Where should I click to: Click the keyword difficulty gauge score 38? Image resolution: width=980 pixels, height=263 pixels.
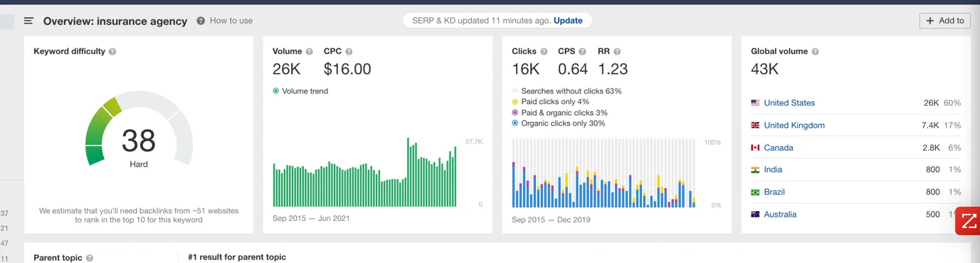tap(139, 141)
